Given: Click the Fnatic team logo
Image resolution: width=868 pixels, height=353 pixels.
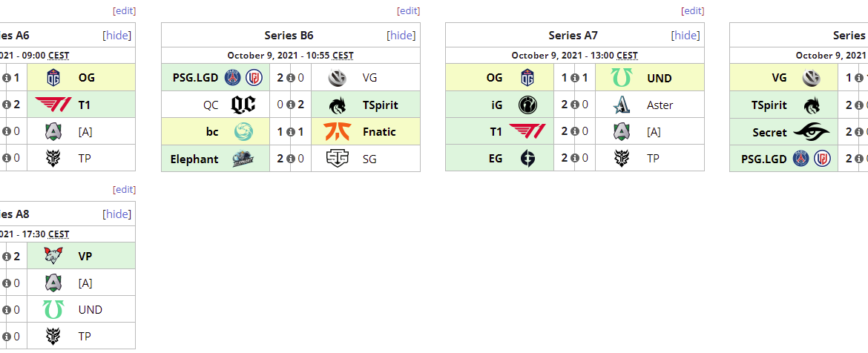Looking at the screenshot, I should click(337, 131).
